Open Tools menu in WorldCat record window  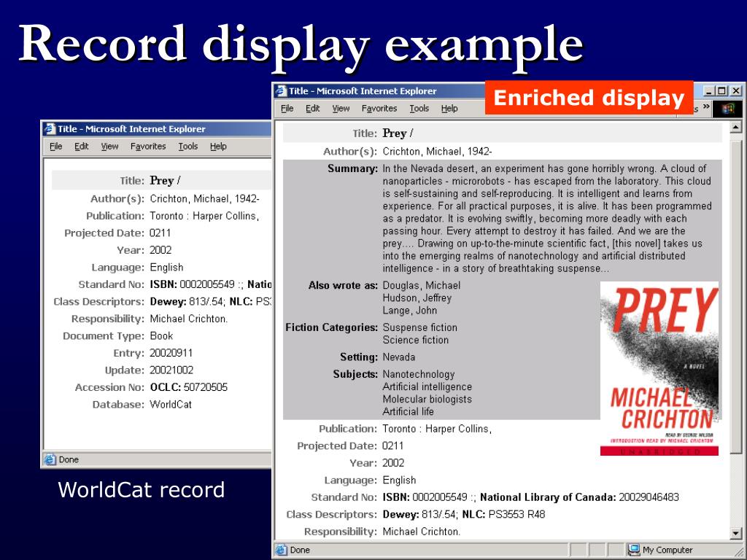pos(188,147)
